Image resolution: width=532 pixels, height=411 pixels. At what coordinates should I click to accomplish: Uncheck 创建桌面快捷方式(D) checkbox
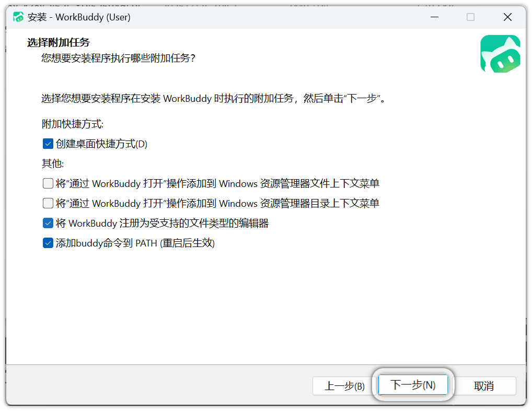click(48, 144)
